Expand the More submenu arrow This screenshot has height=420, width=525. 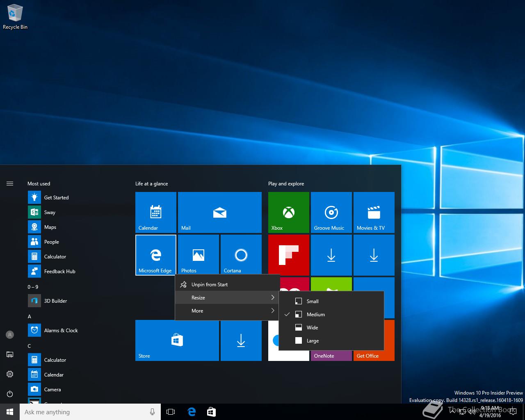pyautogui.click(x=273, y=310)
